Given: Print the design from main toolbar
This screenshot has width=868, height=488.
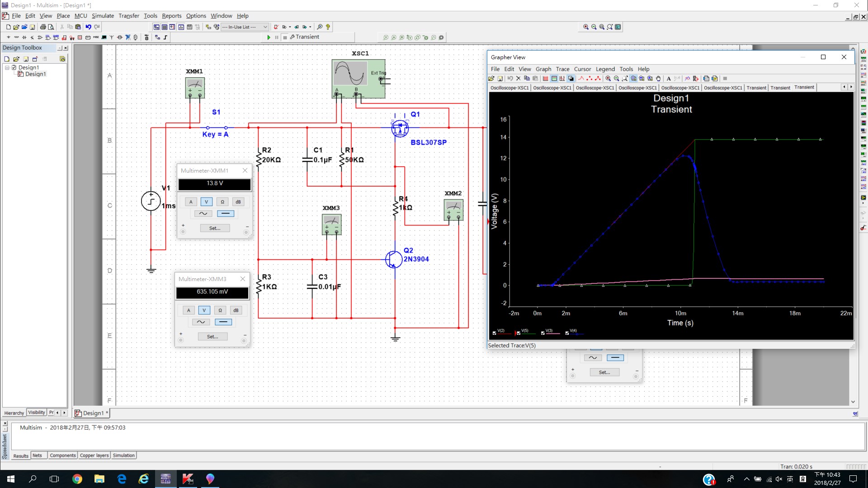Looking at the screenshot, I should click(x=43, y=27).
